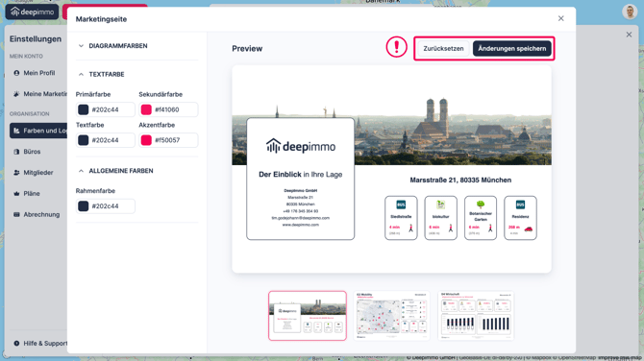The height and width of the screenshot is (361, 644).
Task: Click the deepimmo logo in the top bar
Action: (32, 12)
